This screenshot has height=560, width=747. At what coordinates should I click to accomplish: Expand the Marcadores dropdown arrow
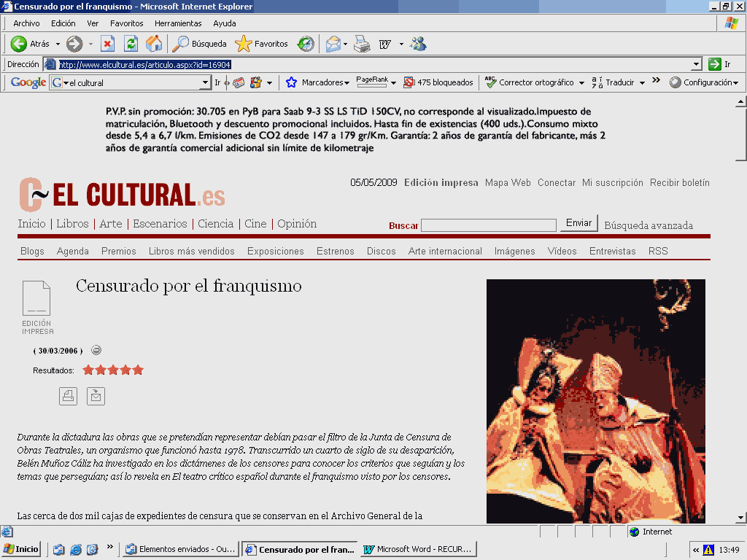coord(347,83)
